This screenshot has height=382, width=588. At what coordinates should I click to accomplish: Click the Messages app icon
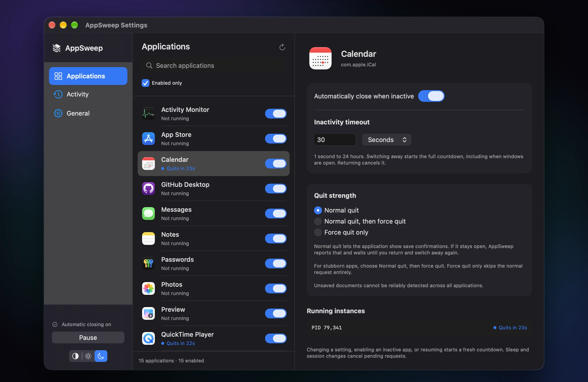coord(148,213)
